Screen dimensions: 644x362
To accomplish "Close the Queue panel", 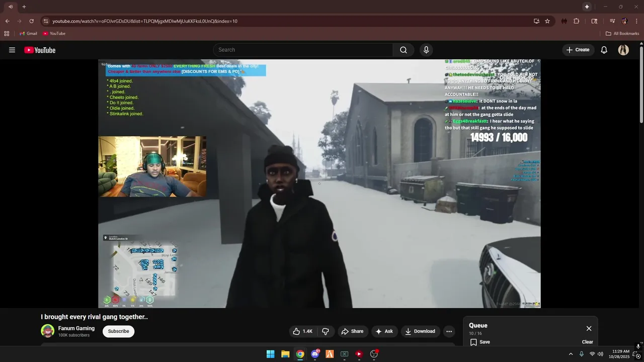I will point(589,328).
